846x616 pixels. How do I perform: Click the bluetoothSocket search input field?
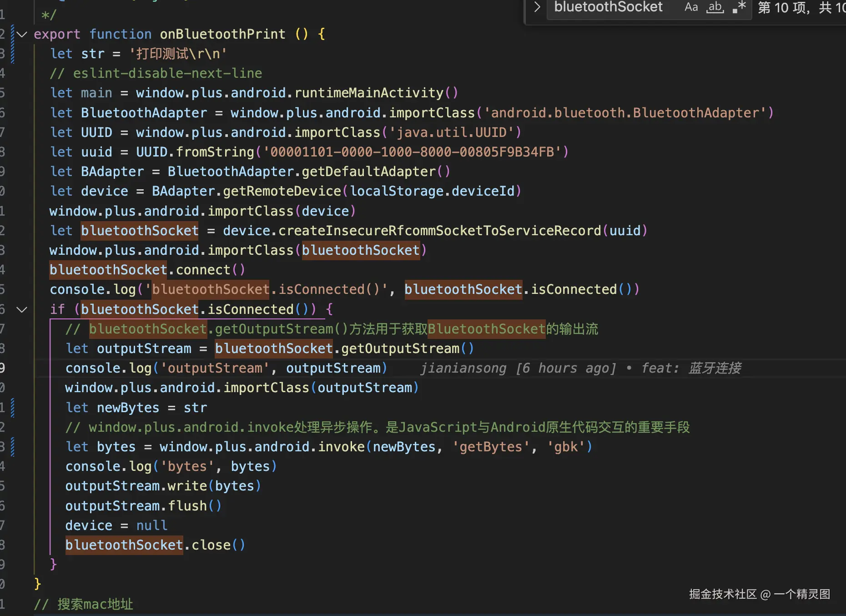click(x=609, y=7)
